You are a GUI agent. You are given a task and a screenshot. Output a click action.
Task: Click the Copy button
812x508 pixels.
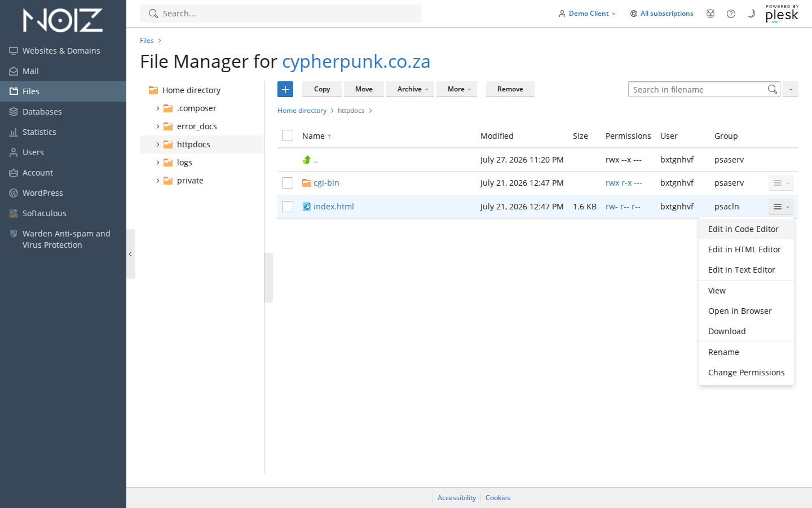click(x=322, y=89)
